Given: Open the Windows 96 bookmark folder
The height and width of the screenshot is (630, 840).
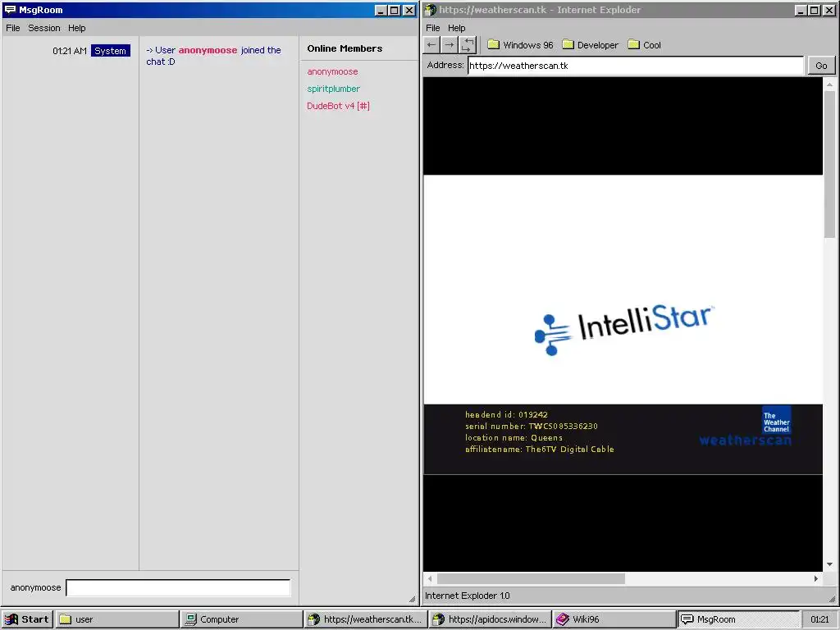Looking at the screenshot, I should [x=520, y=45].
